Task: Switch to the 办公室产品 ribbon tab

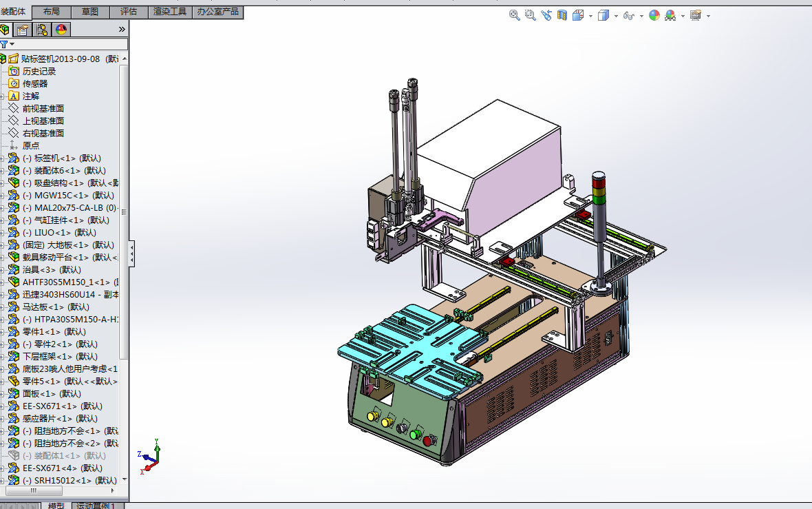Action: click(x=218, y=12)
